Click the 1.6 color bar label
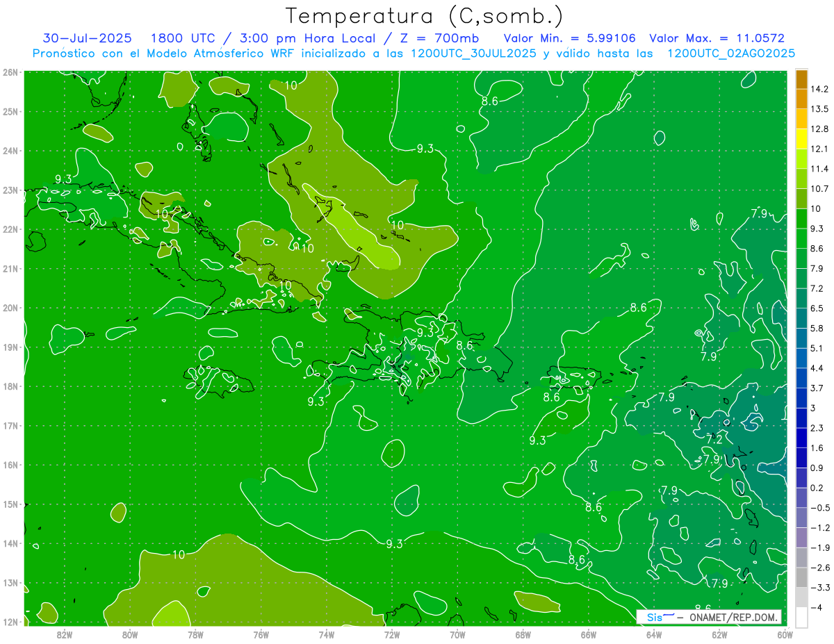834x644 pixels. tap(817, 448)
